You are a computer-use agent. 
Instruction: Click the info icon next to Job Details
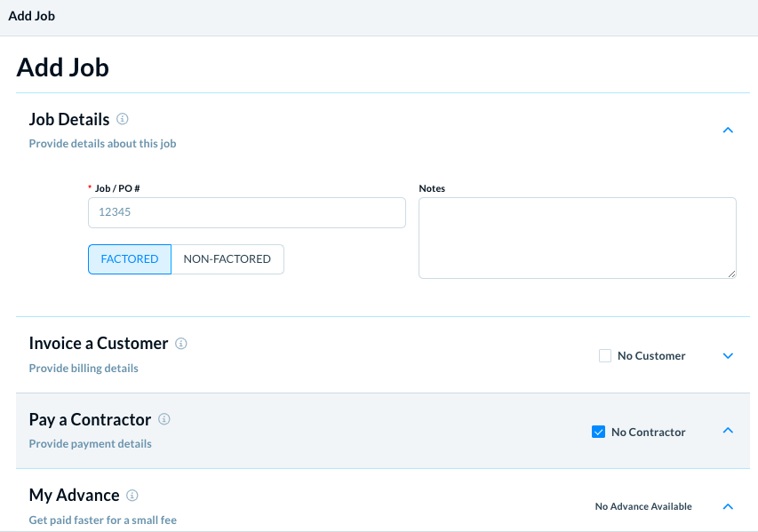click(123, 119)
